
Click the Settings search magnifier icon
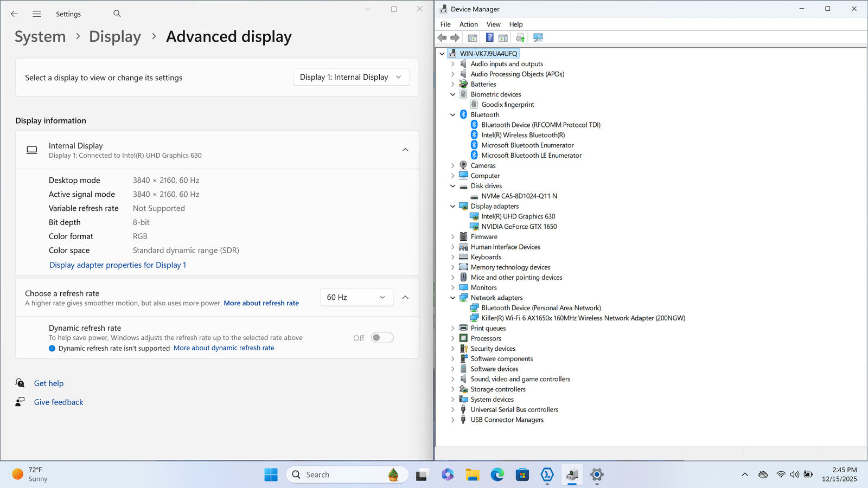coord(117,14)
